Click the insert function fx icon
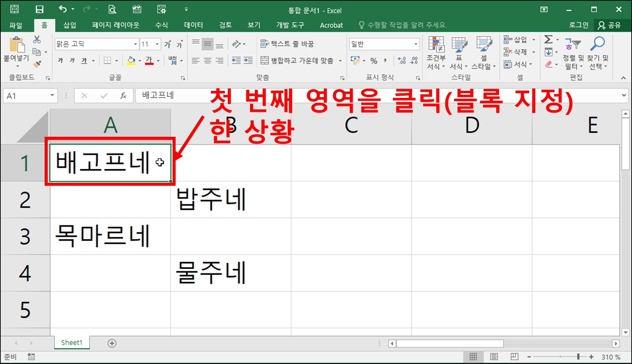 [123, 96]
